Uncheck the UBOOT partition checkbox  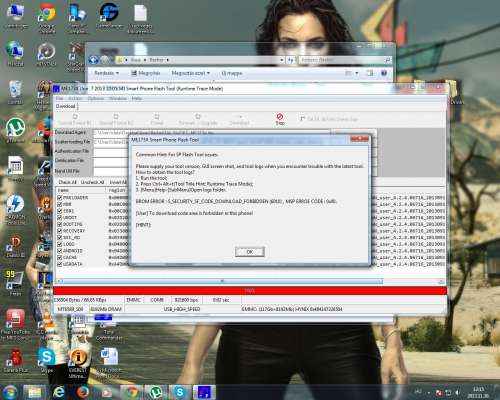click(60, 217)
